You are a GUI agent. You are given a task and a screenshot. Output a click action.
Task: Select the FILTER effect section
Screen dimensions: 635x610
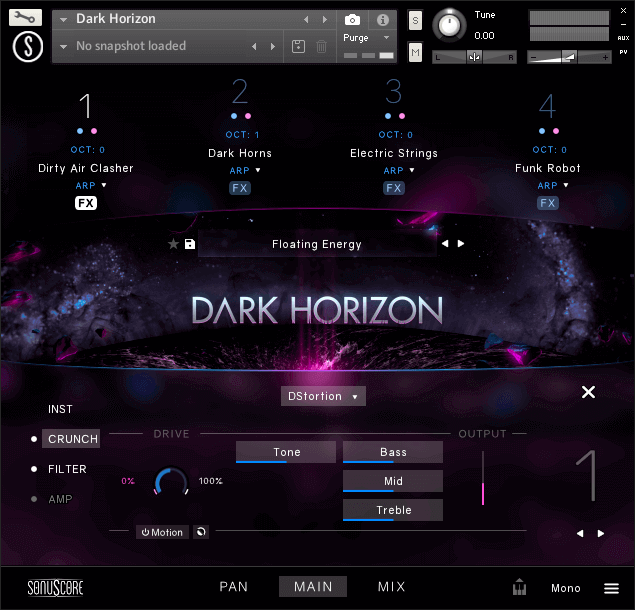click(x=67, y=469)
